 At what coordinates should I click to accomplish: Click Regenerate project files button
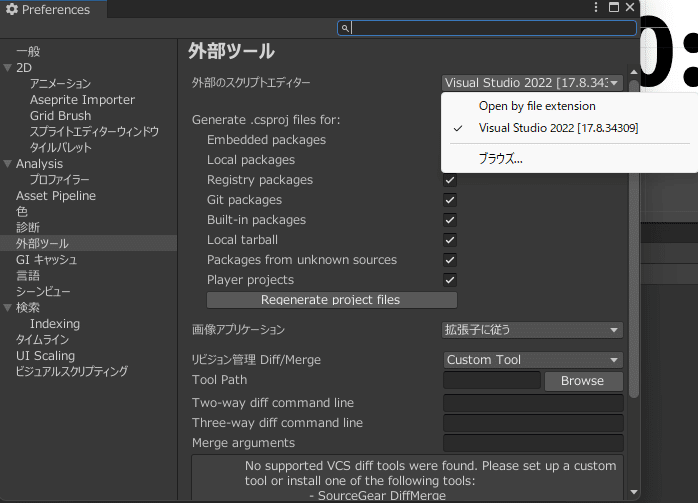point(332,300)
